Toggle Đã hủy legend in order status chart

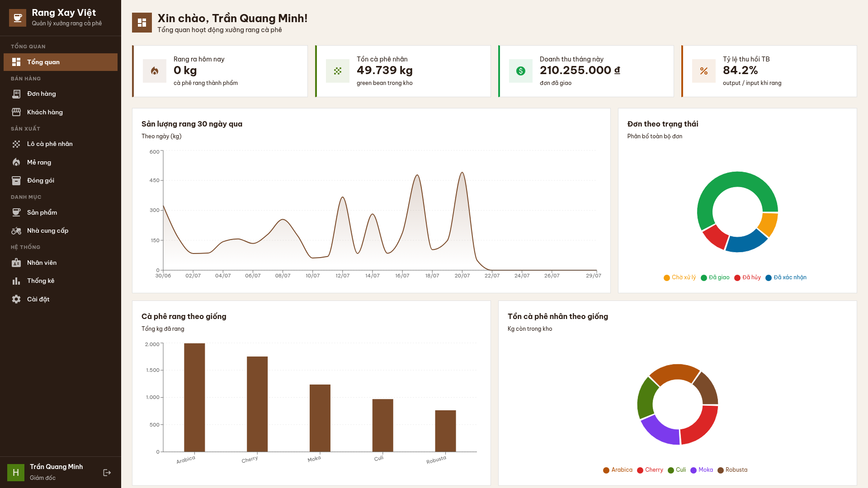click(x=748, y=277)
